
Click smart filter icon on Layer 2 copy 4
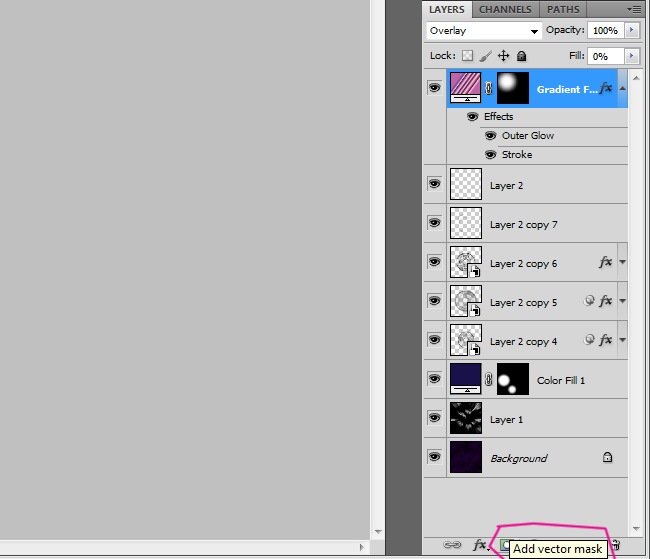[x=589, y=340]
